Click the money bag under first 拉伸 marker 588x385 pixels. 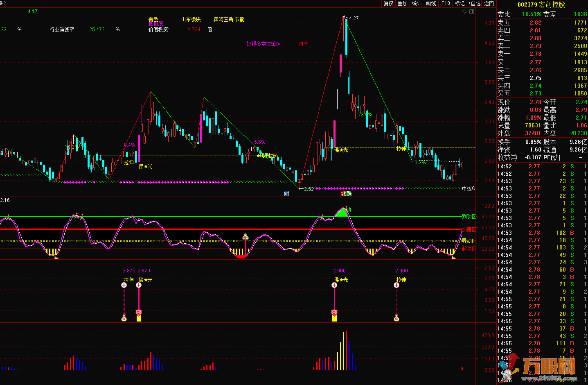pyautogui.click(x=124, y=317)
